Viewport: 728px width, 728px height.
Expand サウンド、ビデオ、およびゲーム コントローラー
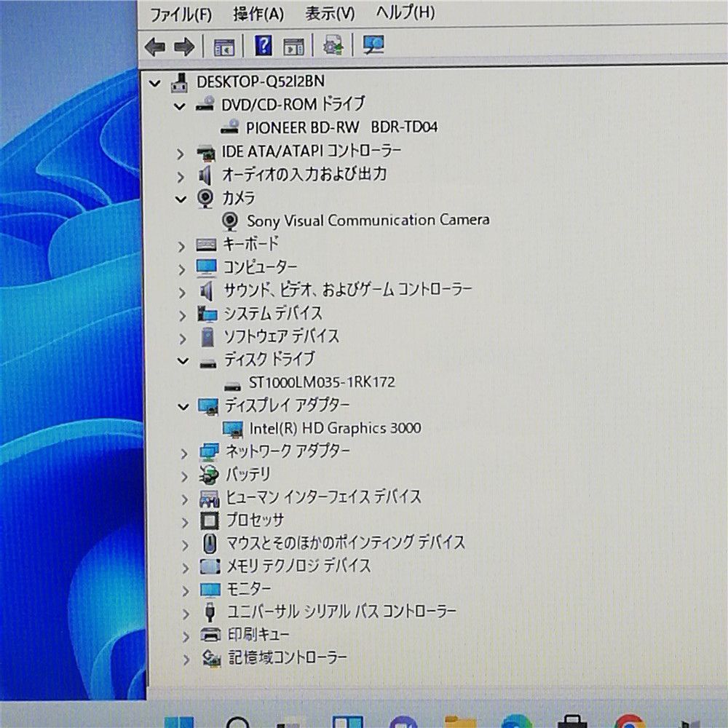coord(181,292)
